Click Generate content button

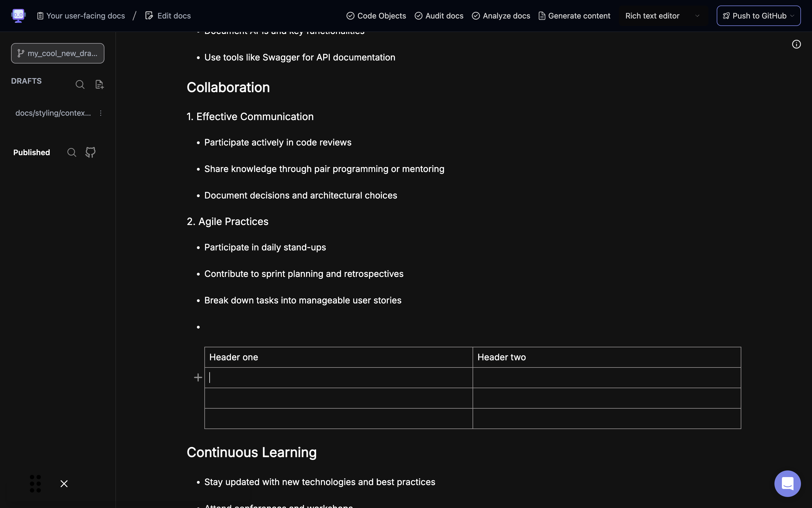[x=574, y=16]
